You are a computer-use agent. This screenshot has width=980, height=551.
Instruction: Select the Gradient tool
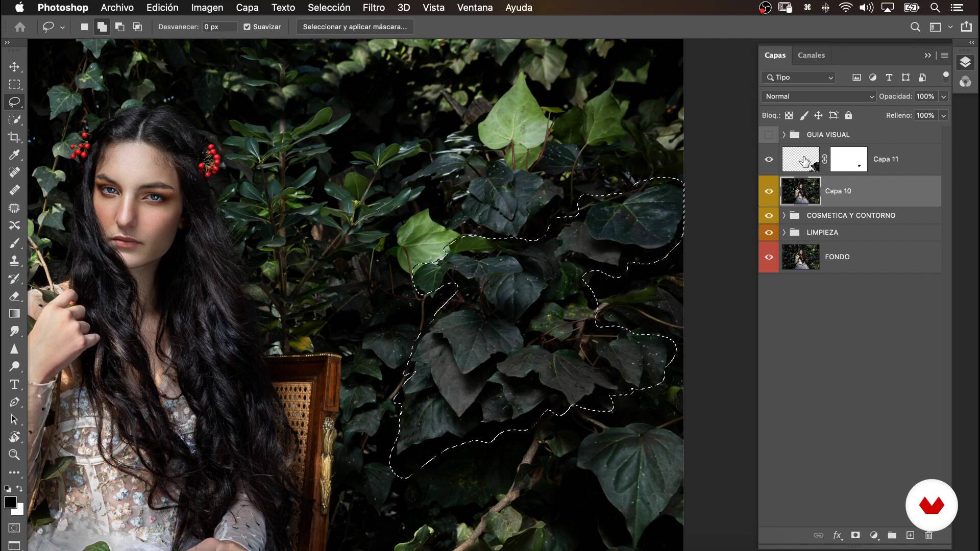[14, 313]
